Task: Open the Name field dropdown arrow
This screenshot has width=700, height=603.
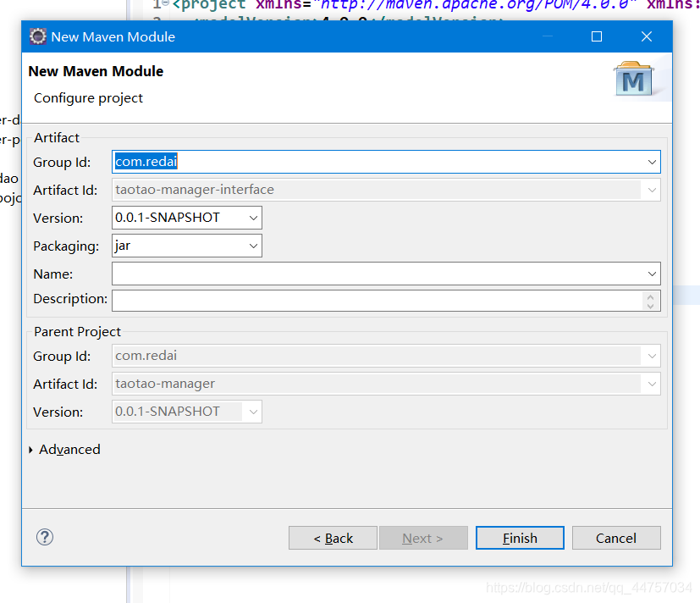Action: tap(652, 274)
